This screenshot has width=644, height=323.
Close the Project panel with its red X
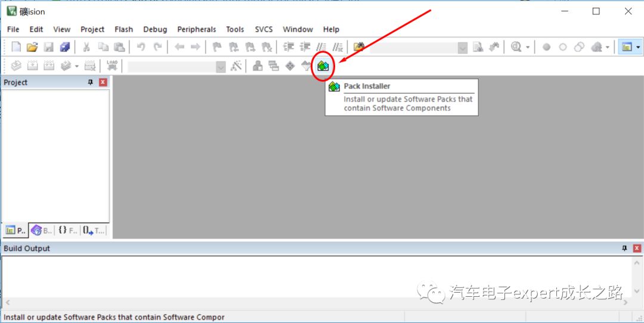(x=103, y=82)
